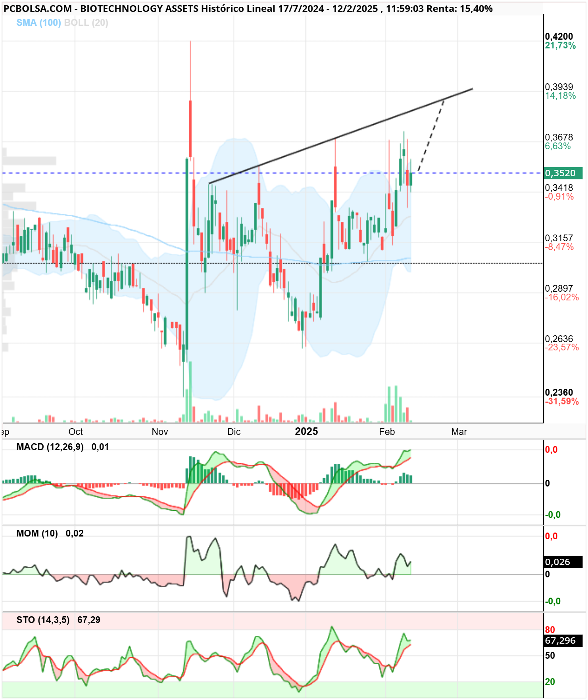Click the Dic month label

[x=234, y=432]
